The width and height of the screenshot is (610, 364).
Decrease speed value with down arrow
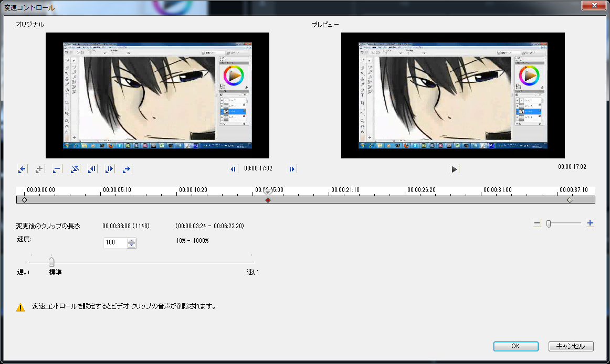[x=131, y=245]
